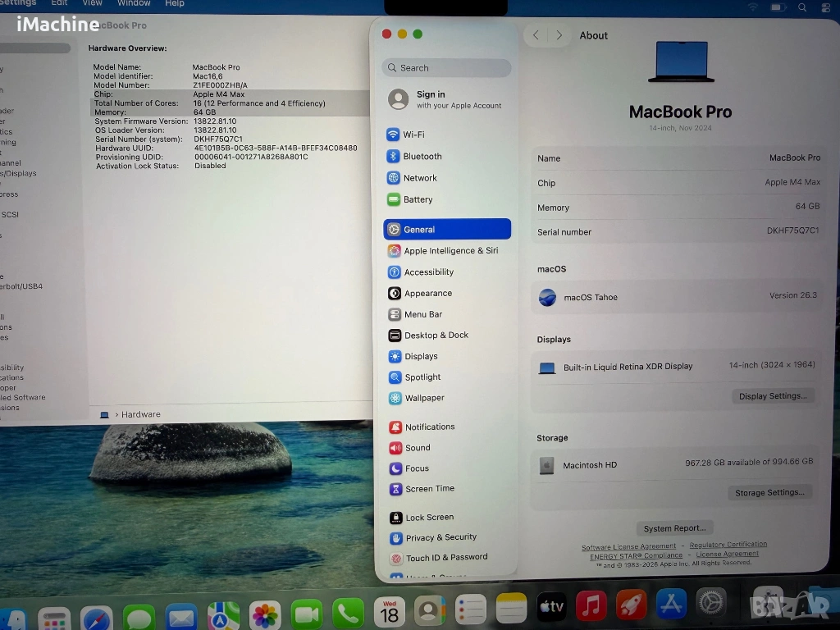
Task: Open the Window menu in menu bar
Action: tap(134, 3)
